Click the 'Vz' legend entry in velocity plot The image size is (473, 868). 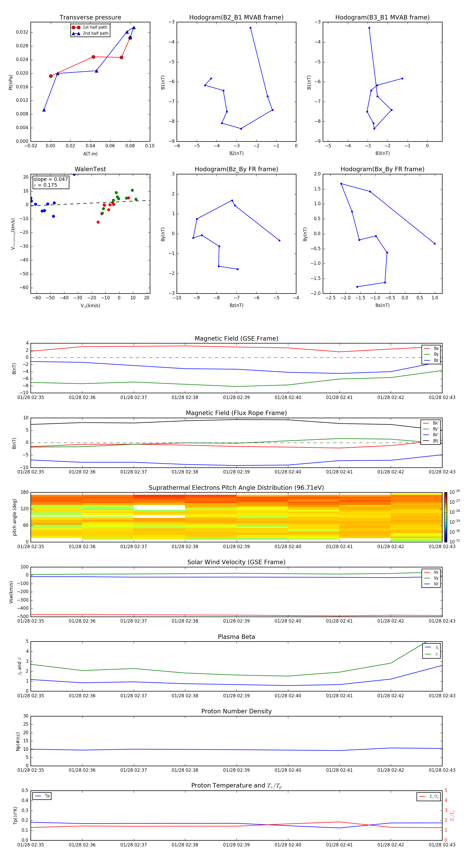(x=431, y=584)
